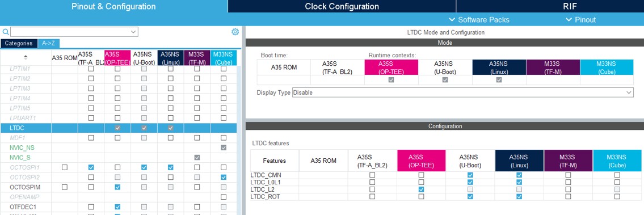
Task: Select OCTOSPI2 in the peripheral list
Action: (24, 177)
